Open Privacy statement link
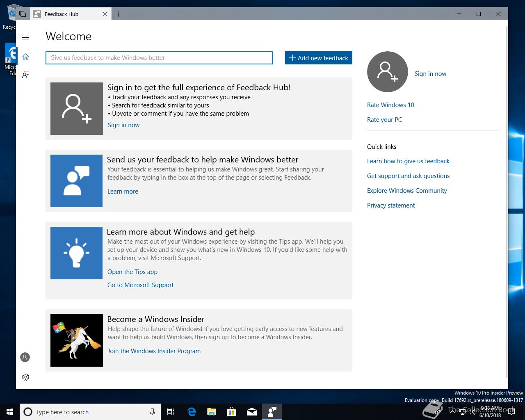The height and width of the screenshot is (420, 525). click(x=391, y=205)
